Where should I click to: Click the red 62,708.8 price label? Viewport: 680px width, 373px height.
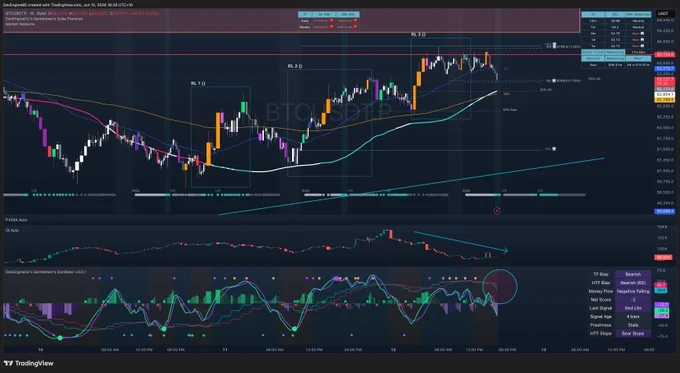click(x=664, y=55)
